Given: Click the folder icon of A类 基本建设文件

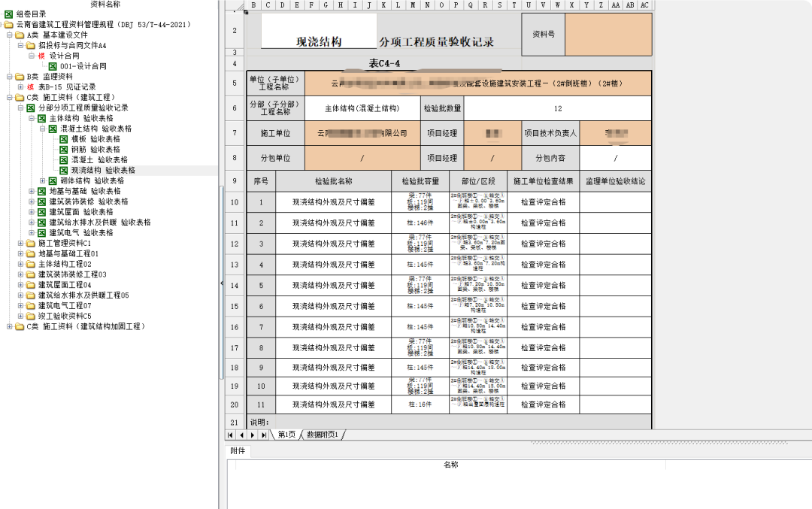Looking at the screenshot, I should (x=20, y=35).
